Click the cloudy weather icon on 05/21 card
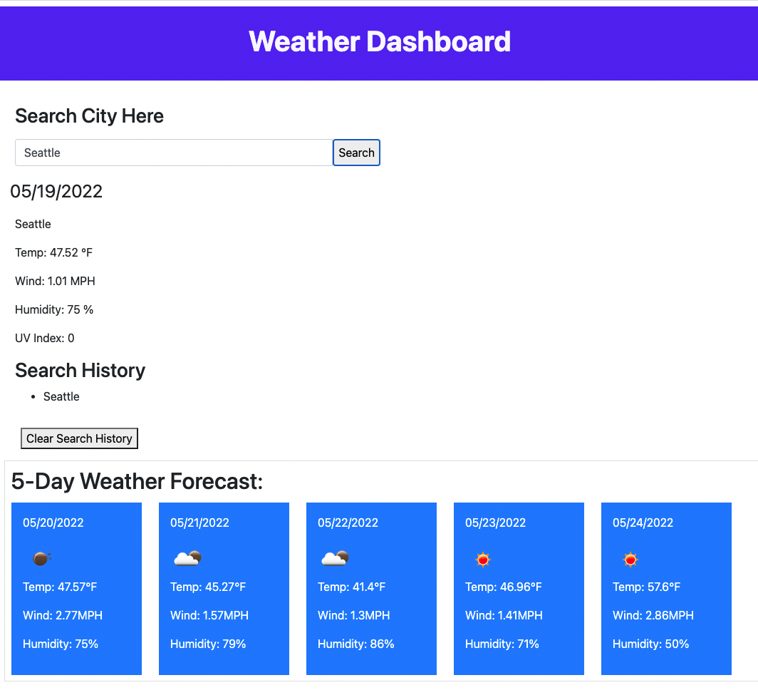758x700 pixels. pyautogui.click(x=187, y=558)
